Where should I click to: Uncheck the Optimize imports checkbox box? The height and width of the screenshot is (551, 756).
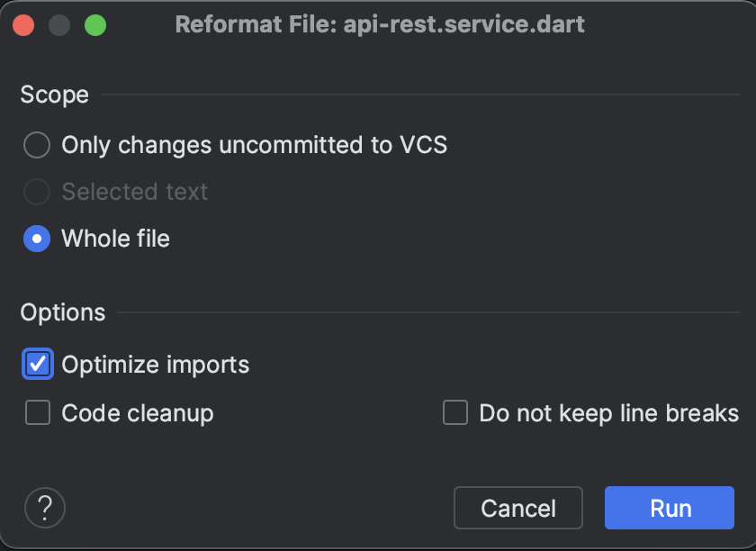point(38,364)
